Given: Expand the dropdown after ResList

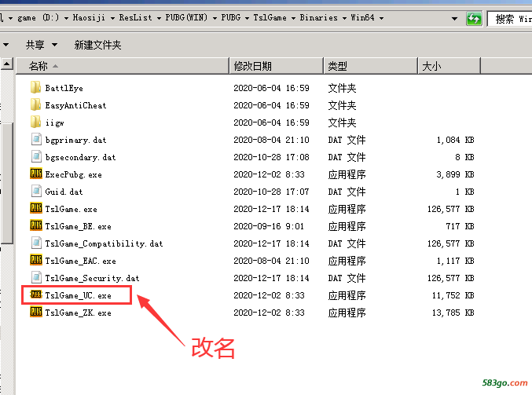Looking at the screenshot, I should point(159,18).
